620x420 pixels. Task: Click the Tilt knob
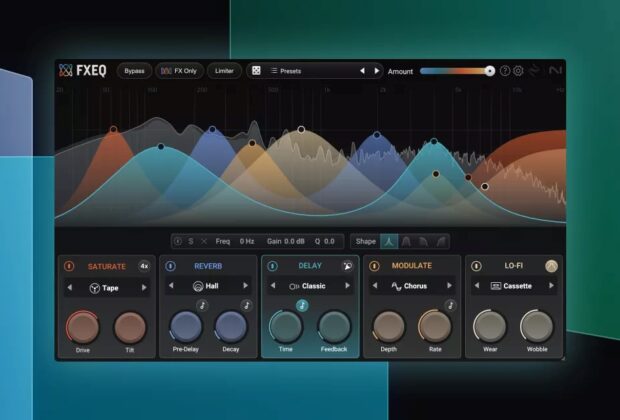point(130,327)
